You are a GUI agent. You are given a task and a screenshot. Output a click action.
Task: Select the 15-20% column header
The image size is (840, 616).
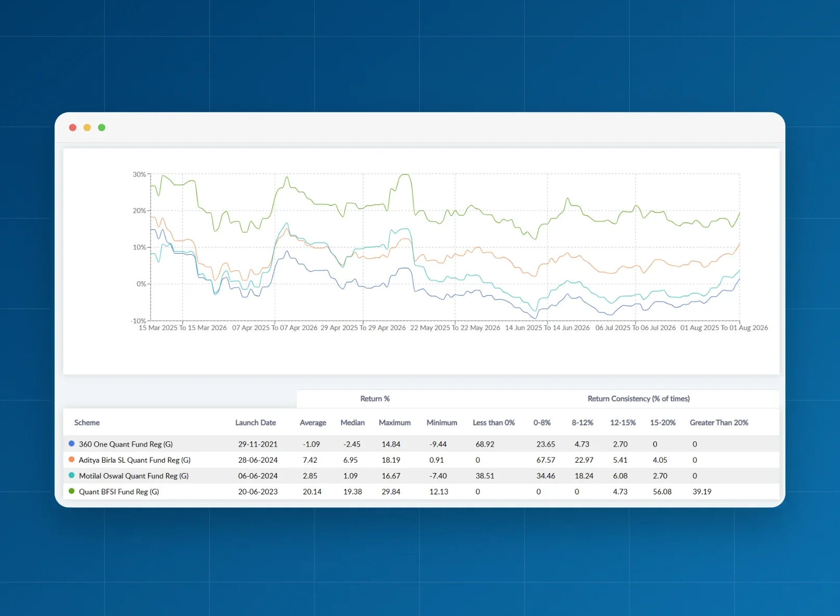(x=663, y=423)
